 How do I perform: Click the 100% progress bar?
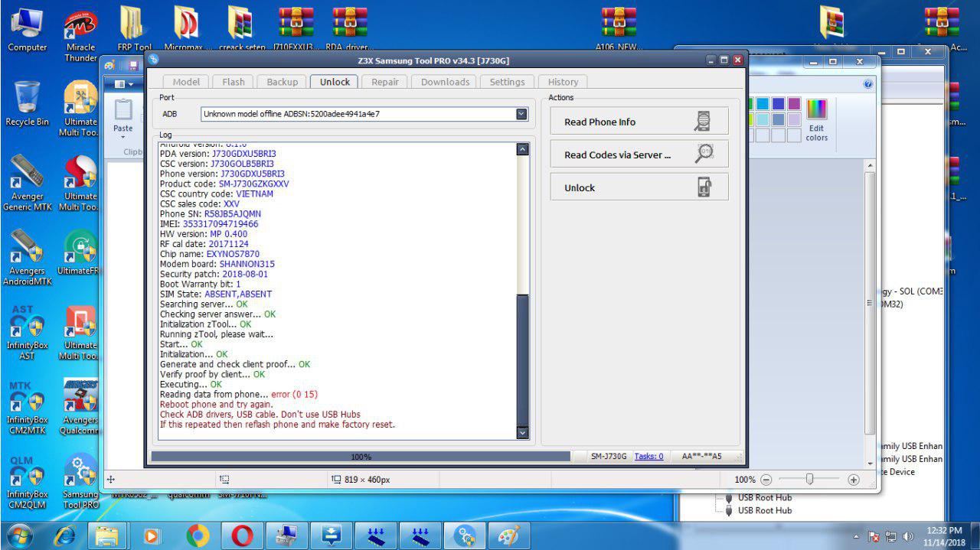pyautogui.click(x=361, y=457)
